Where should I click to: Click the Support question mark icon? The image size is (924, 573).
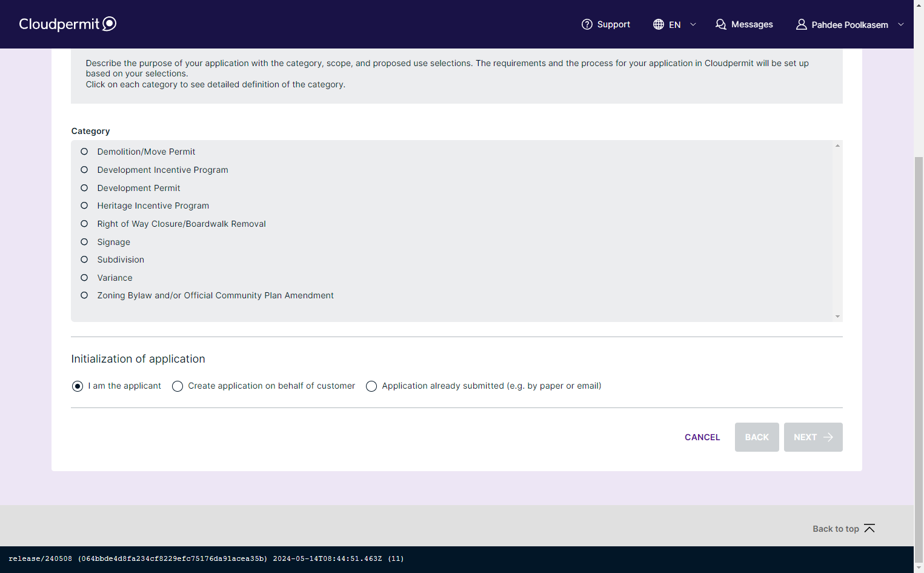click(x=587, y=24)
